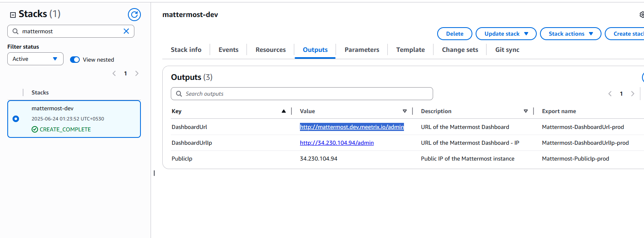Open the Active filter status dropdown

coord(35,59)
